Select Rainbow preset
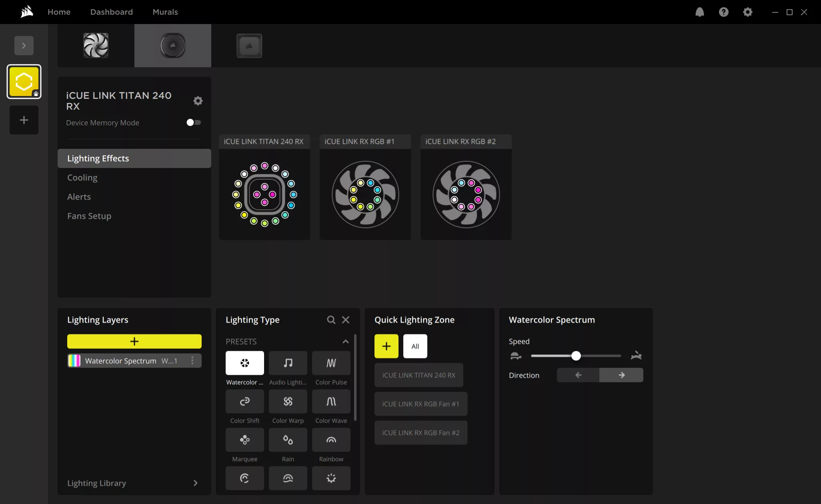The image size is (821, 504). coord(331,440)
